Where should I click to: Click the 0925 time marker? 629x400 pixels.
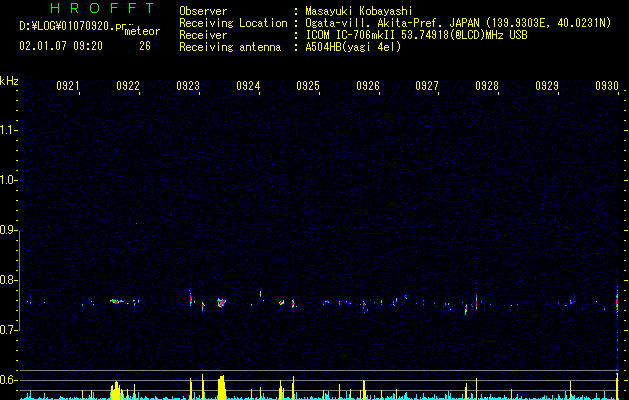point(308,85)
